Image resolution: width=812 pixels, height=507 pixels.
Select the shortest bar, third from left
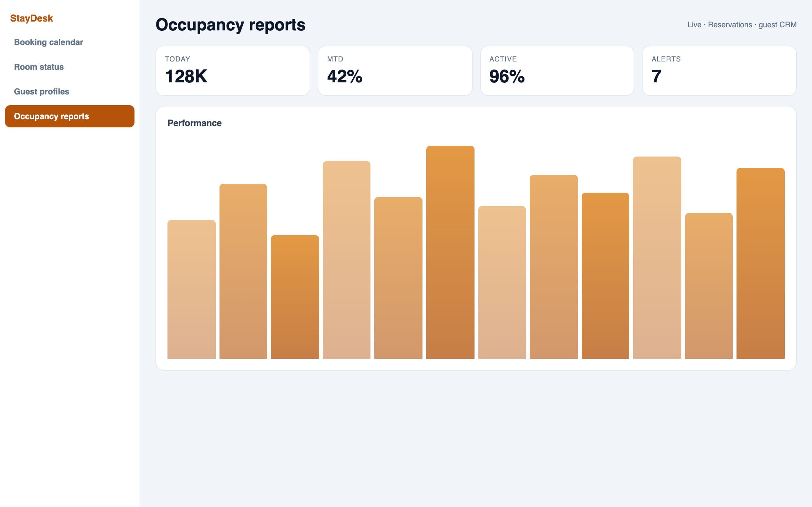(x=295, y=297)
